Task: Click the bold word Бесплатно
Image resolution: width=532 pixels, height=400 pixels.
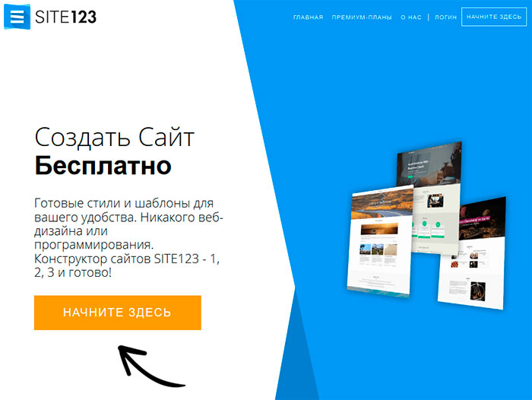Action: coord(103,165)
